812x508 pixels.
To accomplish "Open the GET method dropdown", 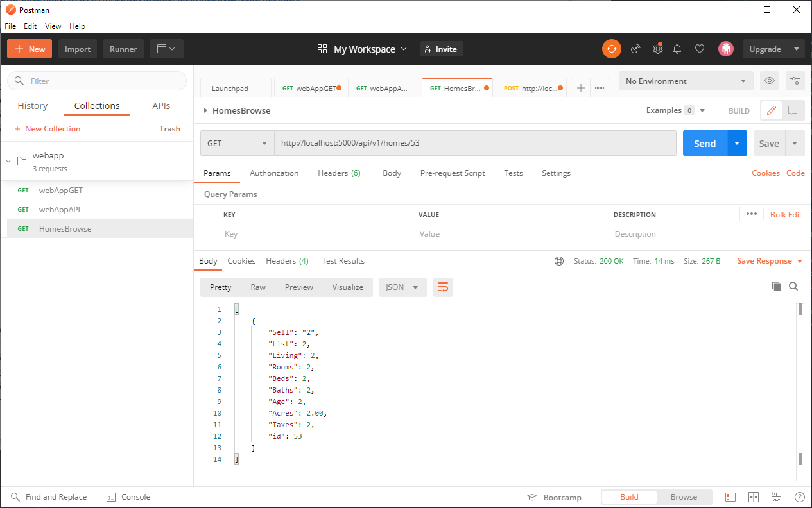I will pos(238,143).
